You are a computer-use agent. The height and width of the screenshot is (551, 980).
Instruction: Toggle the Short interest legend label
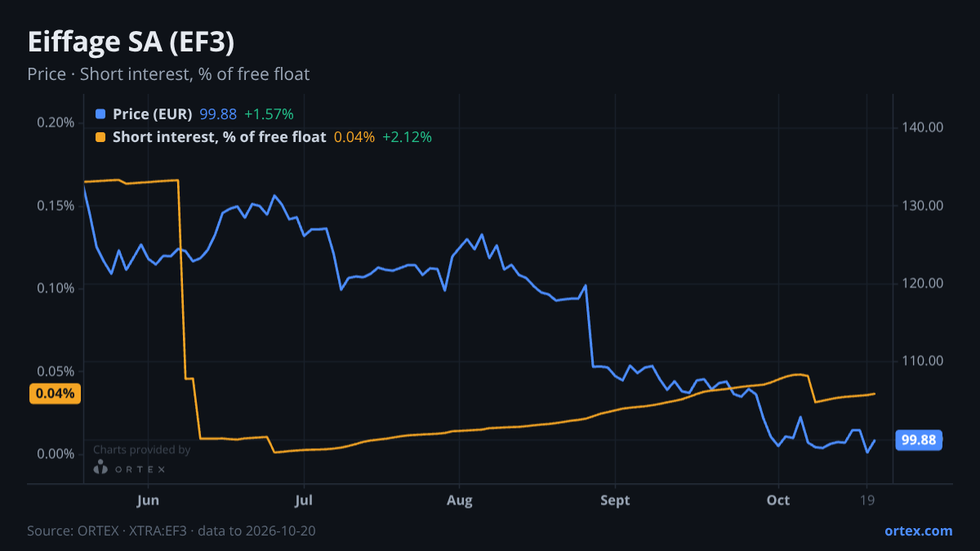[x=220, y=137]
